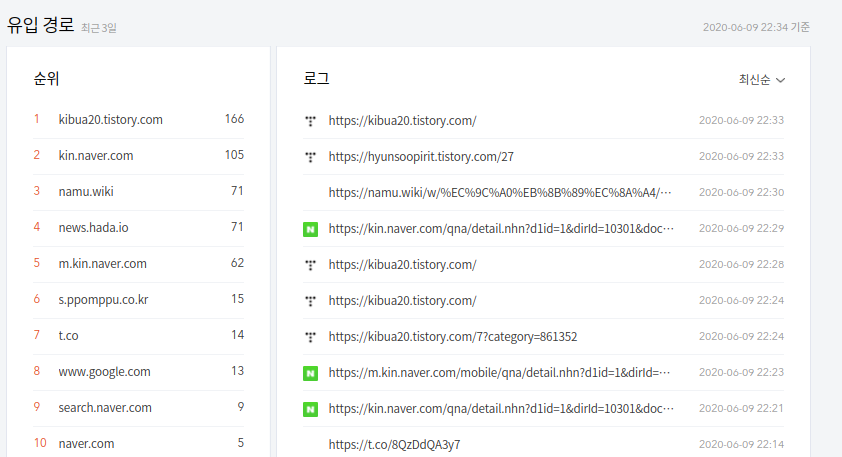Open the kin.naver.com qna log from 22:29
The height and width of the screenshot is (457, 842).
(501, 229)
